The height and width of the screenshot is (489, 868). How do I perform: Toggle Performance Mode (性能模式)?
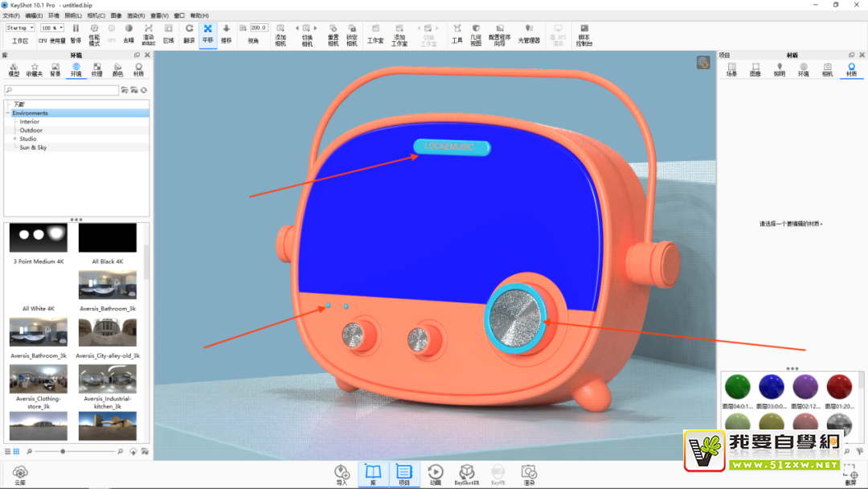[94, 32]
